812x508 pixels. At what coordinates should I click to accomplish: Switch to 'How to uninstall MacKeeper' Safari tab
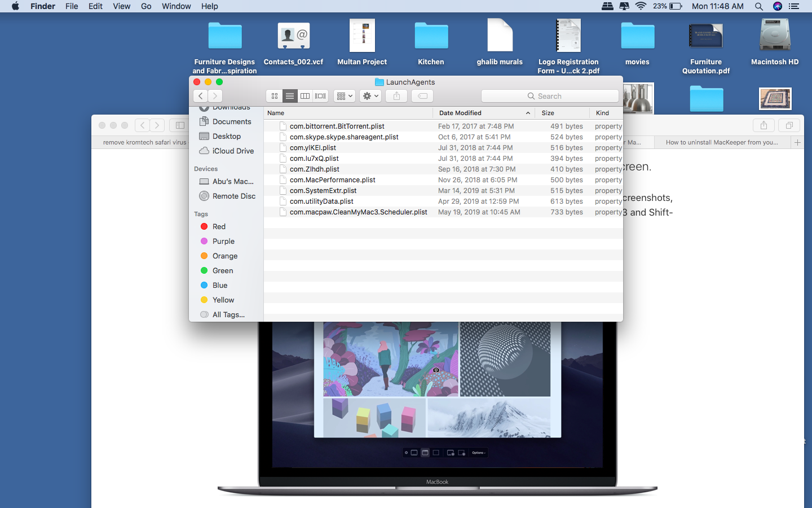tap(721, 142)
